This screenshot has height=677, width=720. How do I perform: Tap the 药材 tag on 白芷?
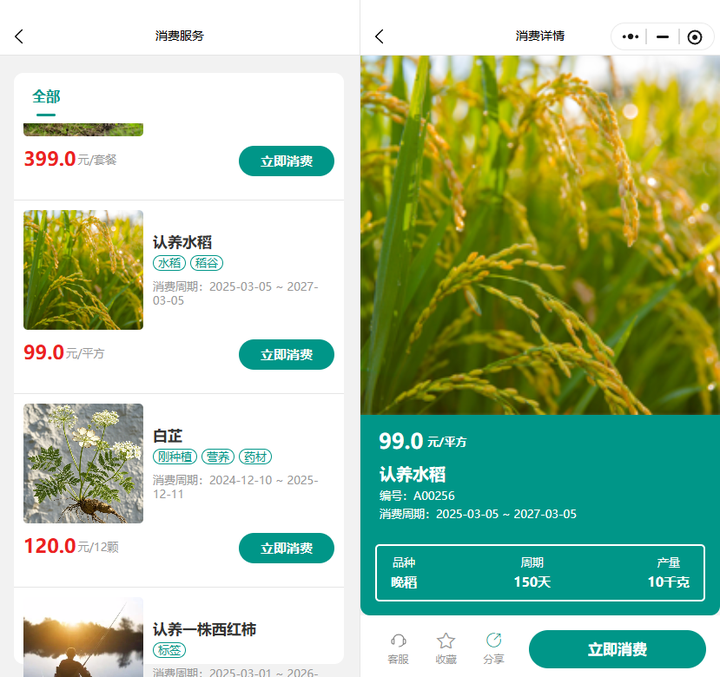click(x=256, y=457)
